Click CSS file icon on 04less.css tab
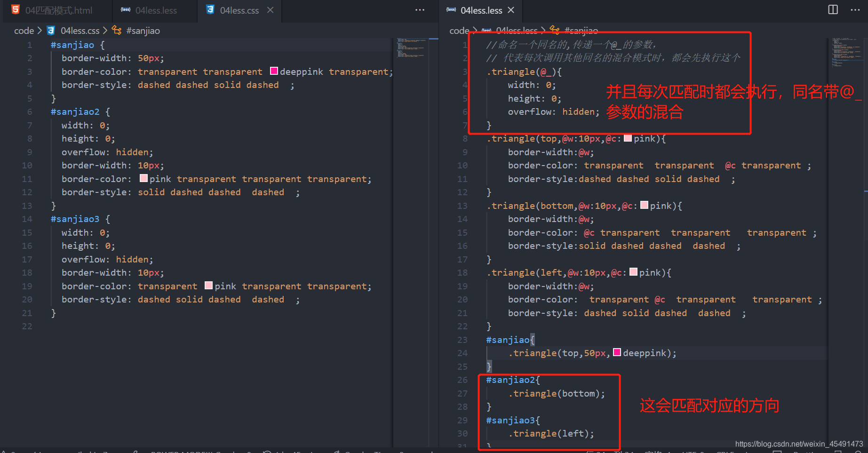This screenshot has width=868, height=453. click(210, 10)
